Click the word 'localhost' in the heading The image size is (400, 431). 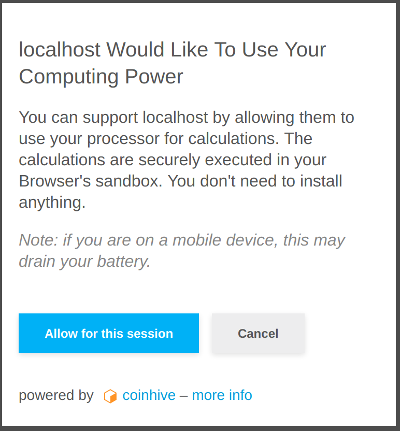pos(60,50)
